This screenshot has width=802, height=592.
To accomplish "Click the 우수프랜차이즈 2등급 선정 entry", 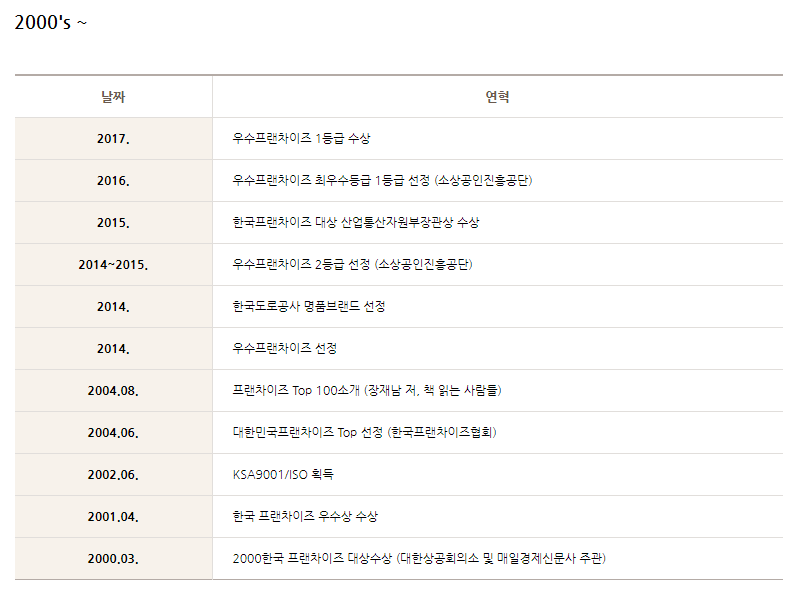I will click(352, 265).
